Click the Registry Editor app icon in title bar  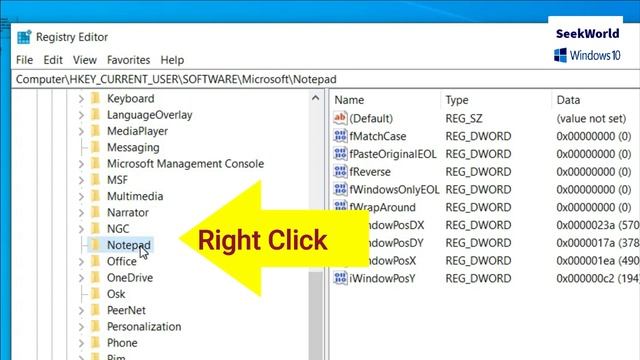[24, 37]
